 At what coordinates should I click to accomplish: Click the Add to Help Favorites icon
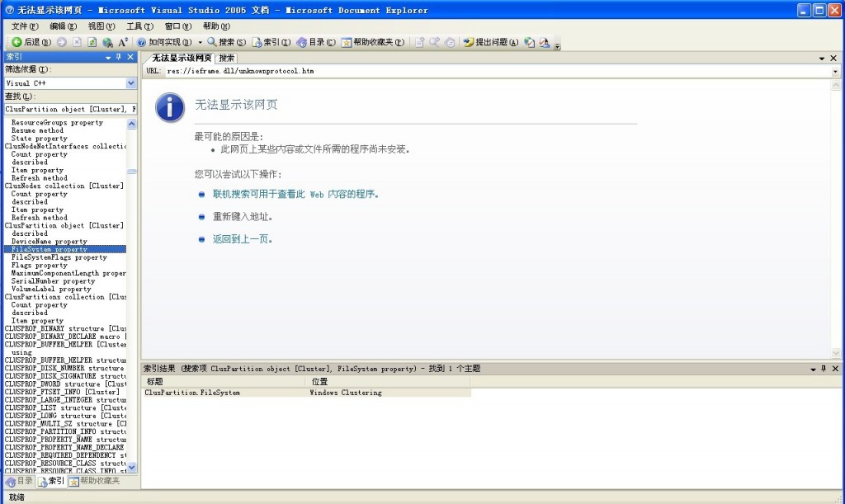click(x=420, y=42)
